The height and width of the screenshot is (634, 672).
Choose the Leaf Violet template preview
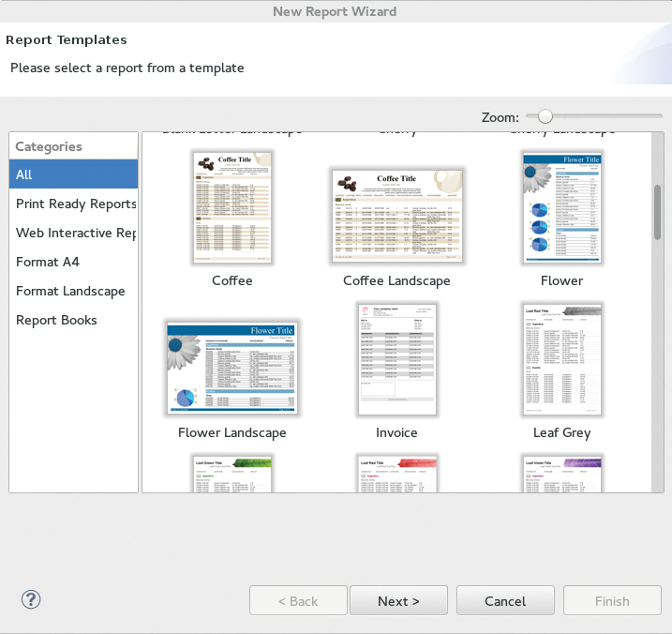pyautogui.click(x=561, y=474)
